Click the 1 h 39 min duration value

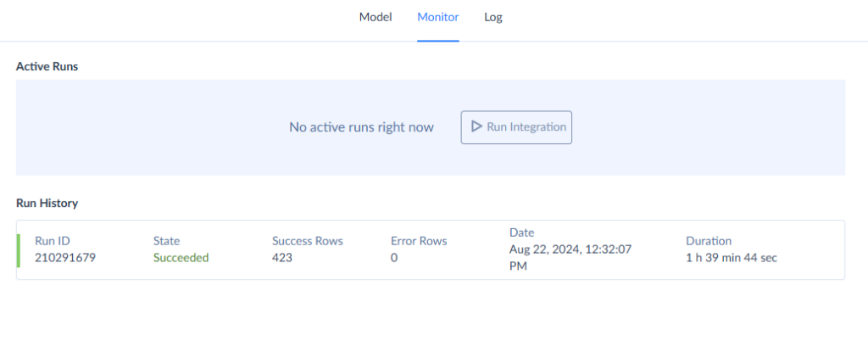[x=731, y=258]
